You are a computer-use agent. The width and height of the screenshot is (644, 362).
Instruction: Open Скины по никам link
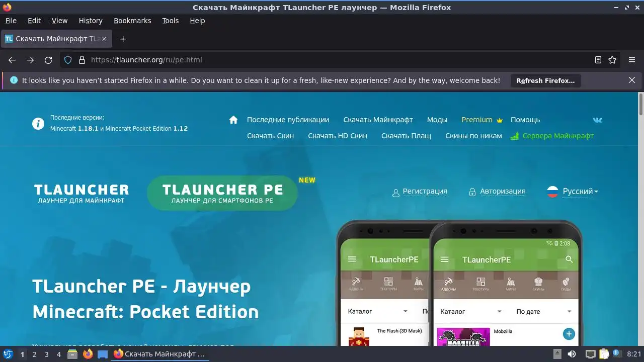[x=473, y=136]
